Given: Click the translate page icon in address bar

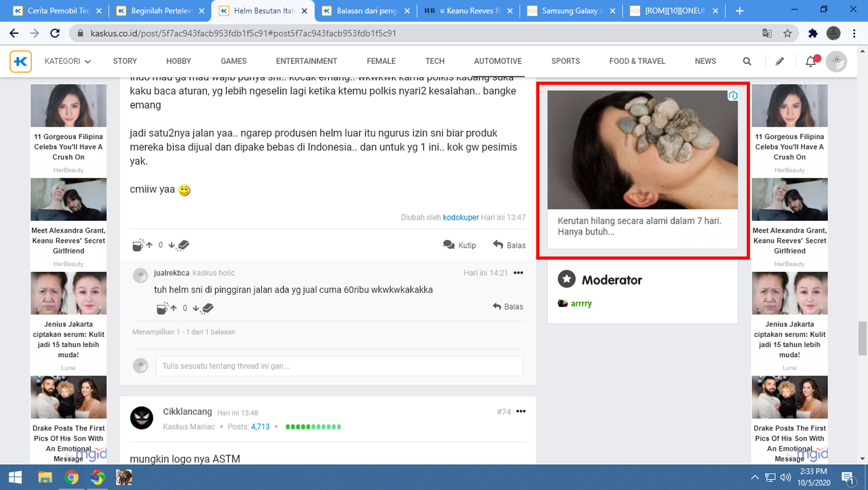Looking at the screenshot, I should click(767, 33).
